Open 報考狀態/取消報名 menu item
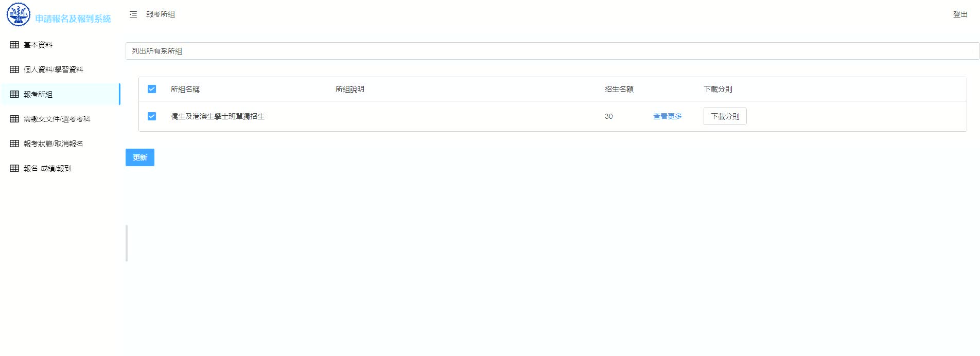Image resolution: width=980 pixels, height=356 pixels. click(60, 144)
